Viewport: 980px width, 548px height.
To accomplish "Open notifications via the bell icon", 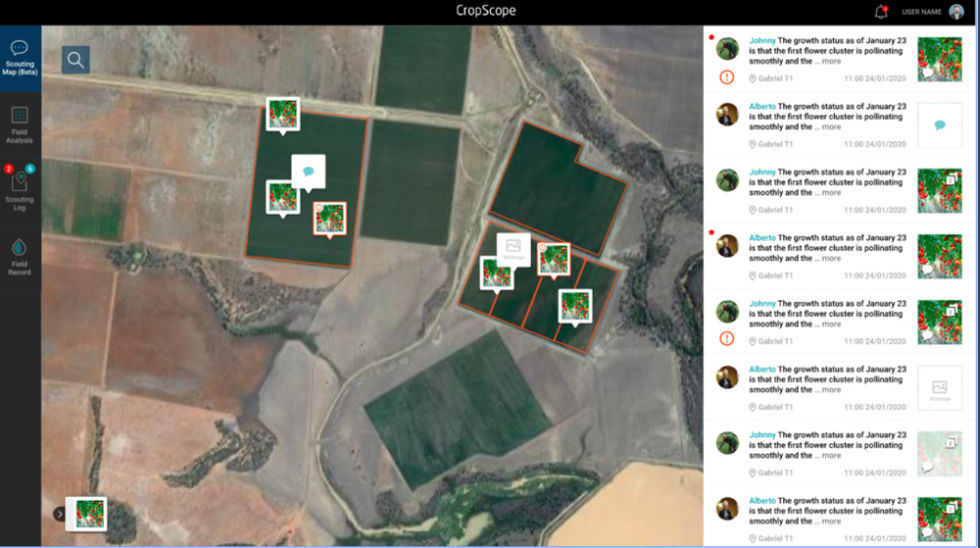I will 881,11.
